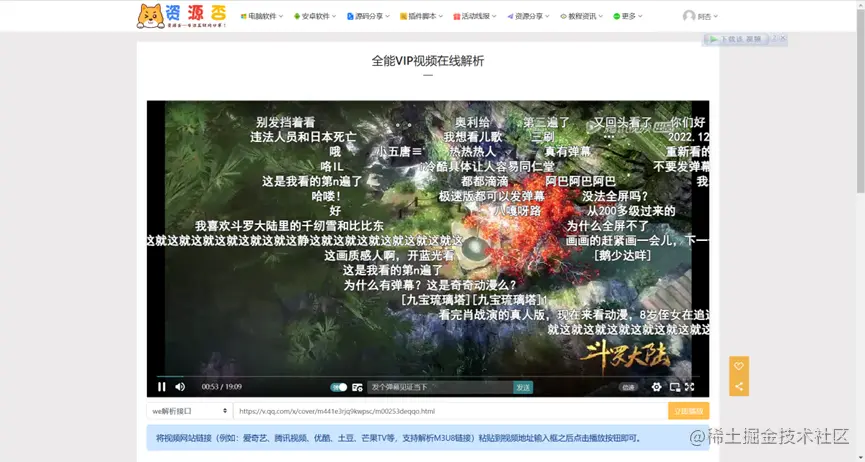Open the 教程资讯 menu

581,17
